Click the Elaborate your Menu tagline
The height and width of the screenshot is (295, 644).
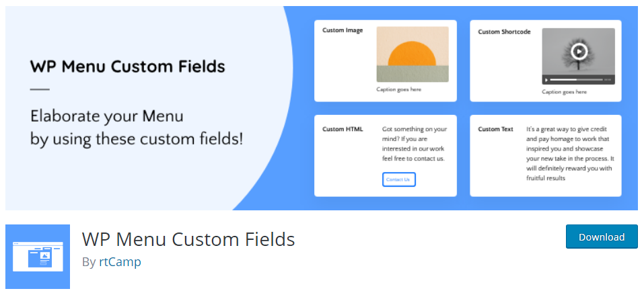pos(137,128)
